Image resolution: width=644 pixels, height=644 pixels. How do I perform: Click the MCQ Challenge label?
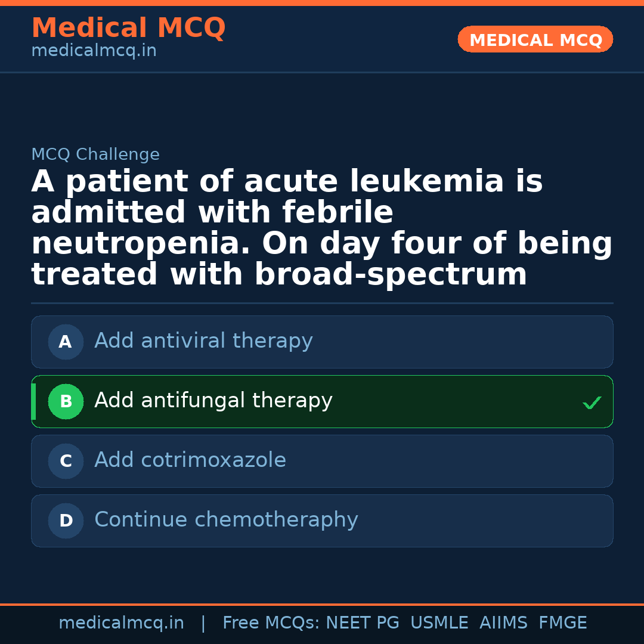click(95, 155)
